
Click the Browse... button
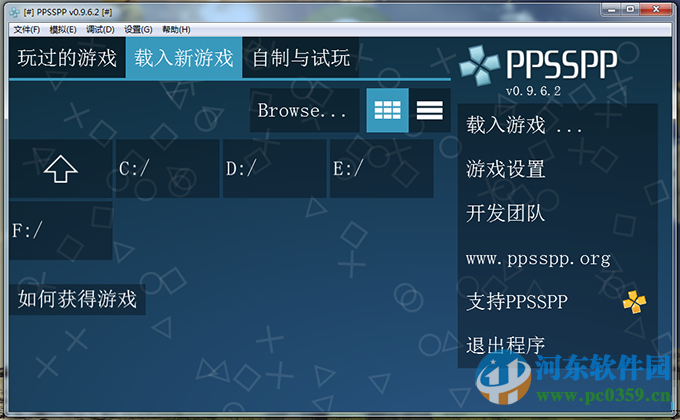304,110
